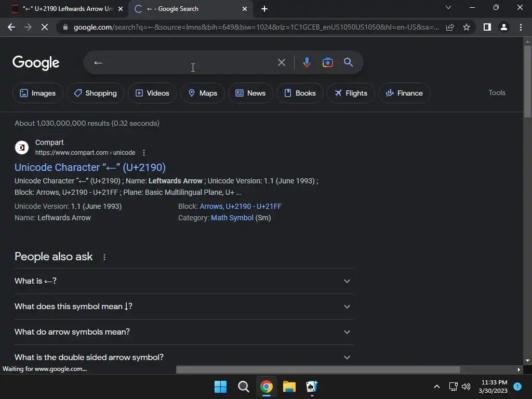Screen dimensions: 532x399
Task: Click the browser back arrow
Action: [11, 27]
